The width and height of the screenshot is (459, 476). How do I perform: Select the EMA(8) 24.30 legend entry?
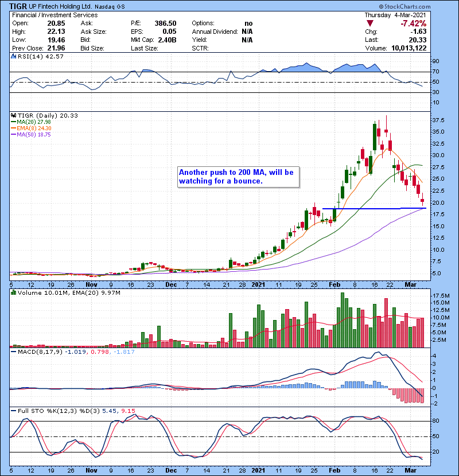(x=31, y=128)
